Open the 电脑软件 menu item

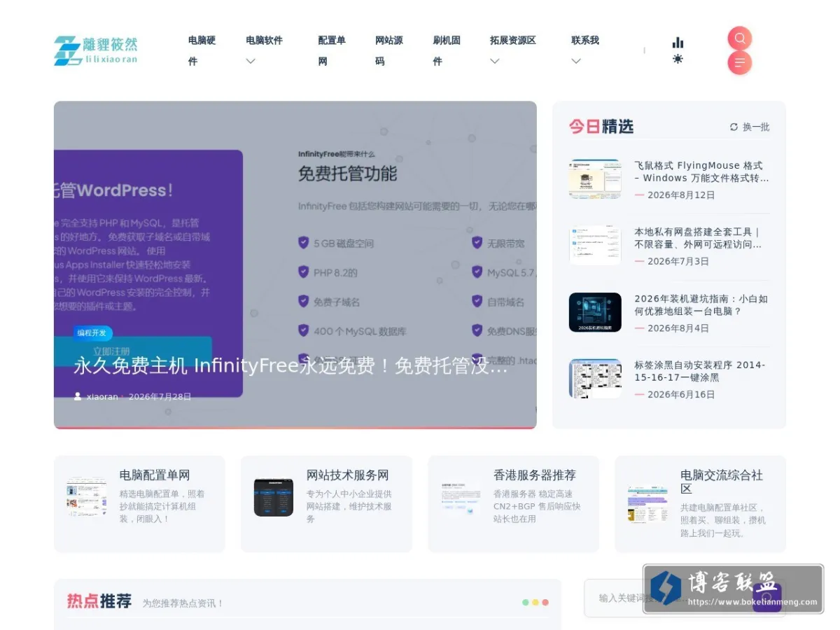point(264,41)
